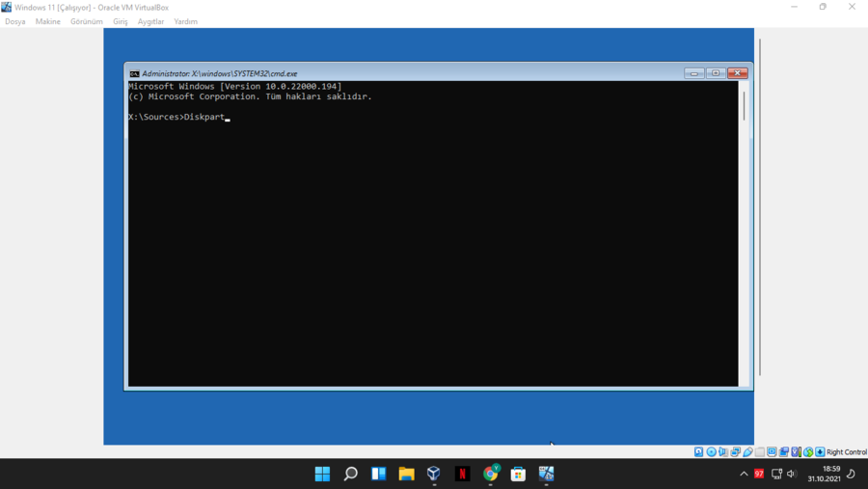The height and width of the screenshot is (489, 868).
Task: Open the Yardım menu
Action: point(185,21)
